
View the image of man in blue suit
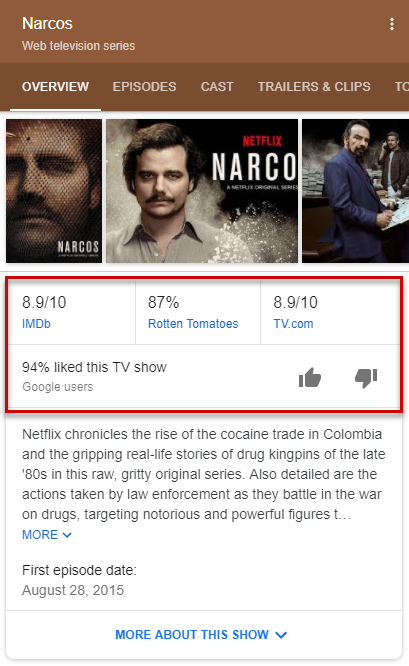click(355, 191)
